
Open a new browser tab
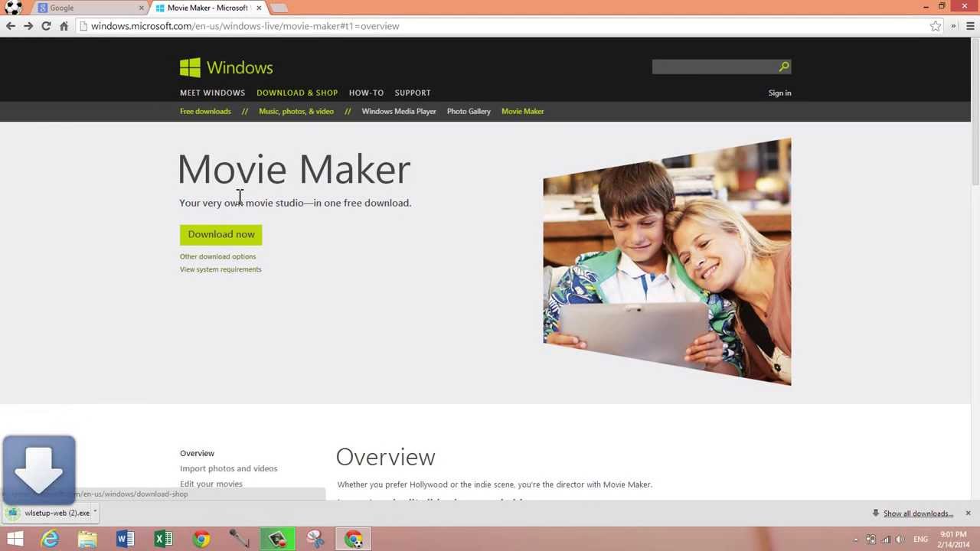click(279, 8)
